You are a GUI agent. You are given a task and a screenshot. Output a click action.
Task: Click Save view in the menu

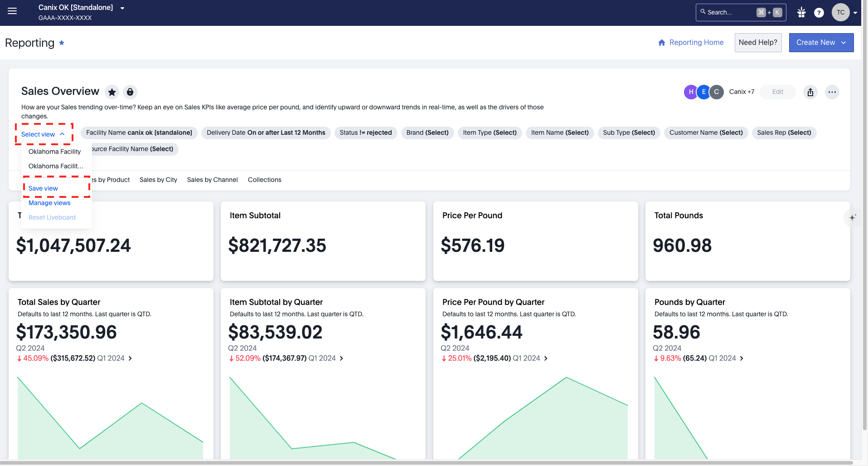[56, 188]
